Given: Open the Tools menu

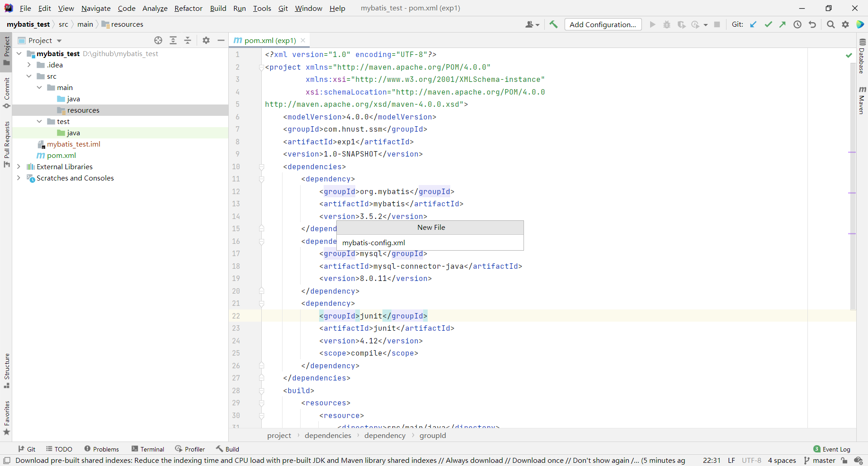Looking at the screenshot, I should [x=262, y=8].
